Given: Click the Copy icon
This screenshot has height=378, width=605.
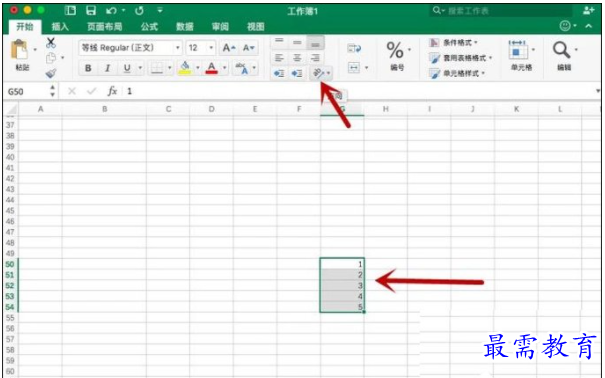Looking at the screenshot, I should click(51, 58).
